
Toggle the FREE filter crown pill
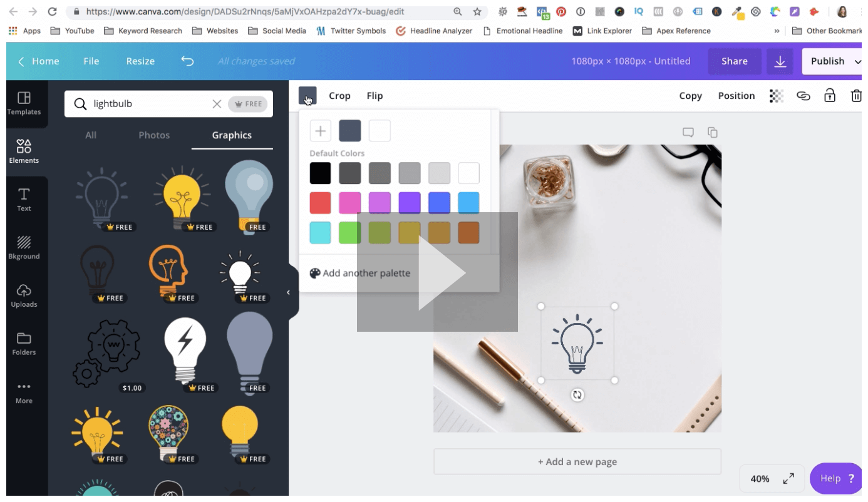coord(248,104)
